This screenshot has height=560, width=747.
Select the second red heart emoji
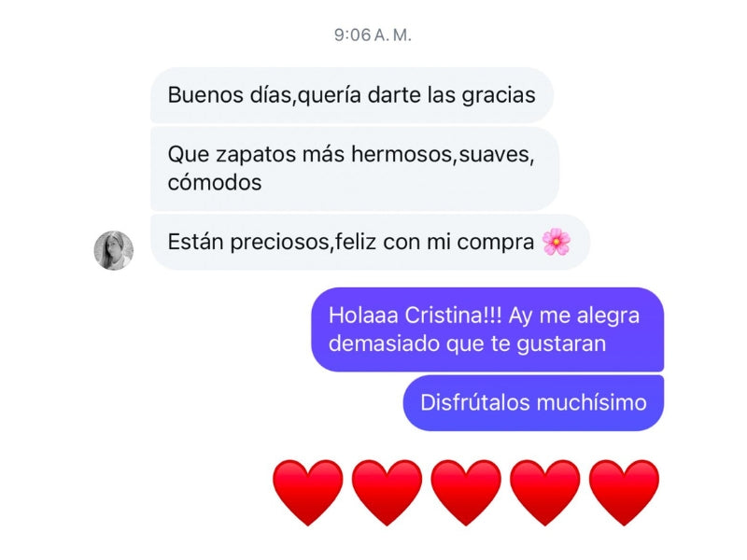387,493
